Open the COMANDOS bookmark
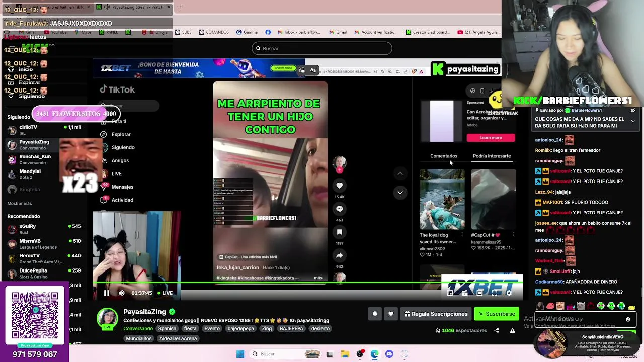This screenshot has height=362, width=644. click(214, 32)
